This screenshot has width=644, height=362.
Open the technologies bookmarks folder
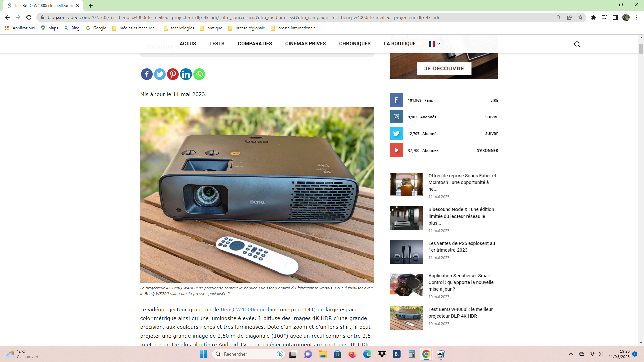pyautogui.click(x=179, y=28)
